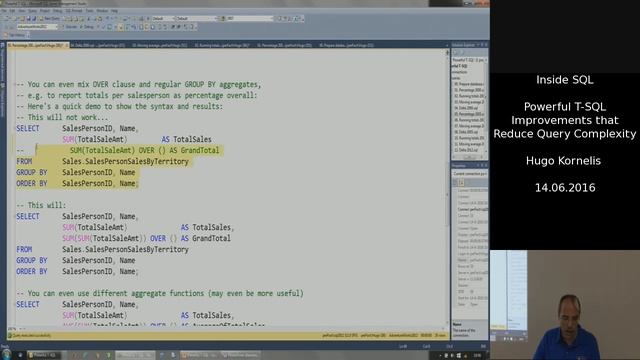
Task: Select 03. Moving average in Solution Explorer
Action: pyautogui.click(x=469, y=102)
